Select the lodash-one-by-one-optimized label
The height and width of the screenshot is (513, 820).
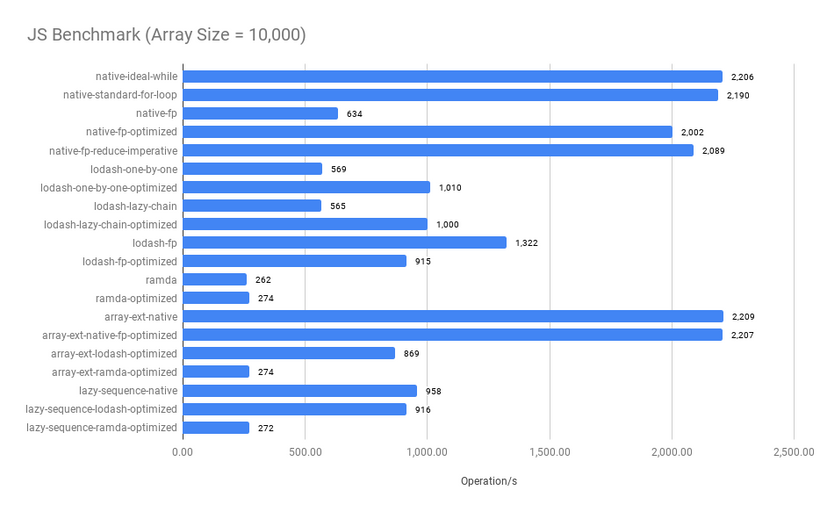click(x=109, y=187)
